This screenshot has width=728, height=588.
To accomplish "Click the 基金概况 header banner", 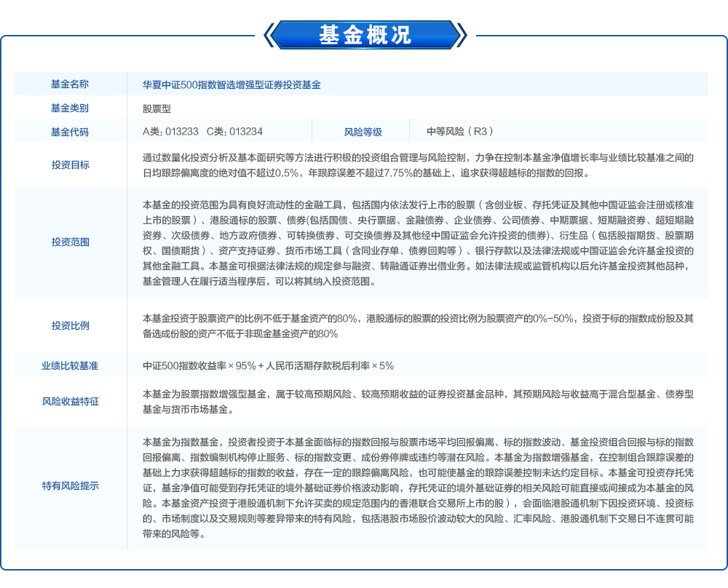I will tap(364, 34).
